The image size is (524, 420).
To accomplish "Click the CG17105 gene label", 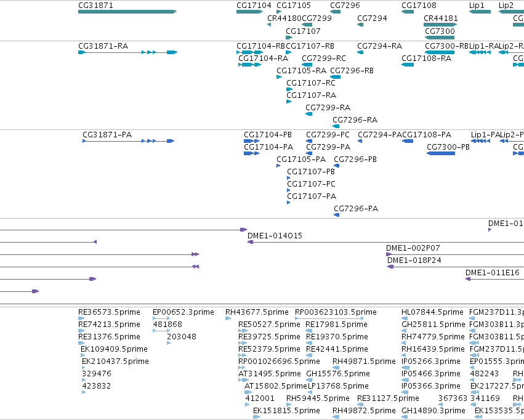I will (x=294, y=6).
